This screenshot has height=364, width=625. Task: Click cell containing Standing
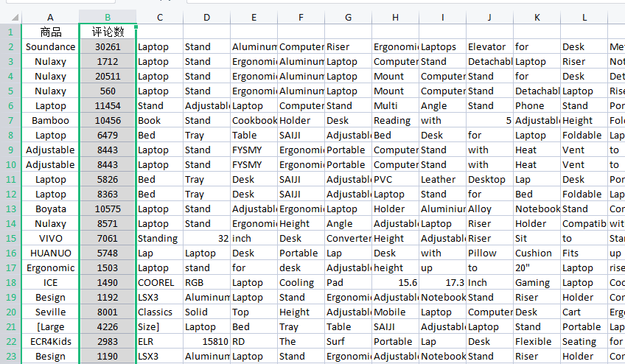[x=160, y=239]
